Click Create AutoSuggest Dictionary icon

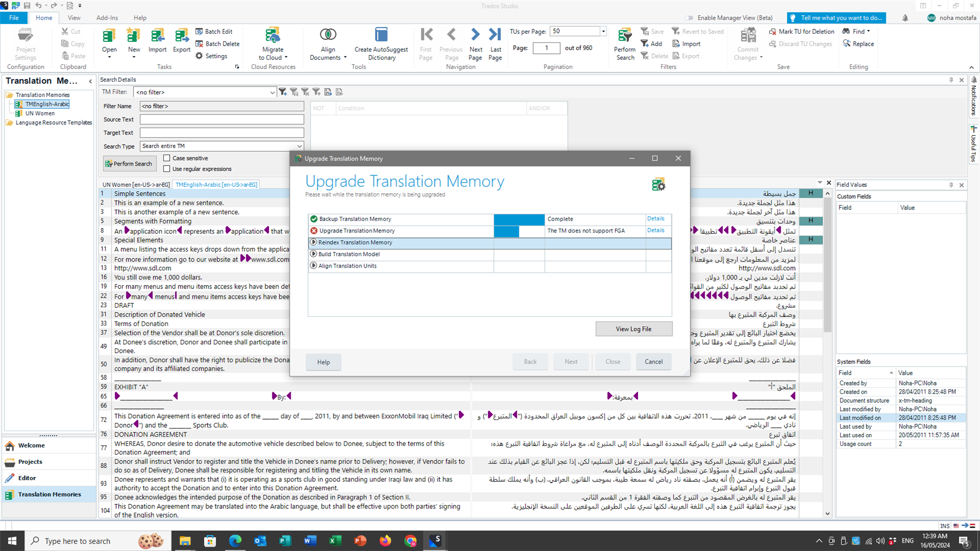point(381,35)
